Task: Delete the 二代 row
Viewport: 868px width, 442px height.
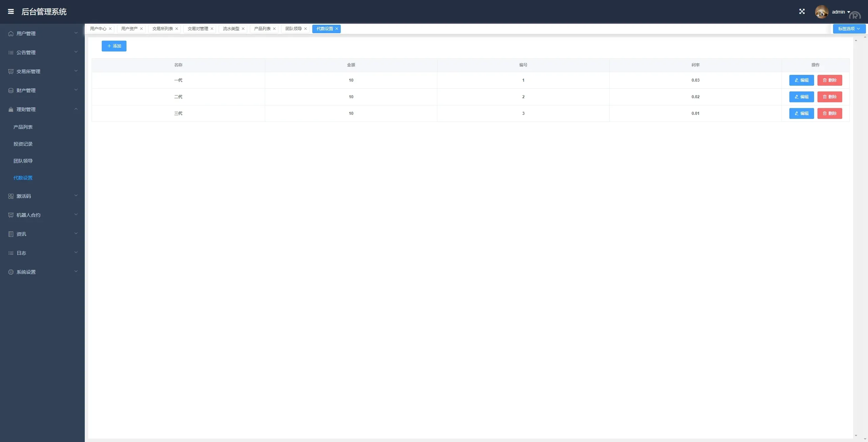Action: click(x=829, y=97)
